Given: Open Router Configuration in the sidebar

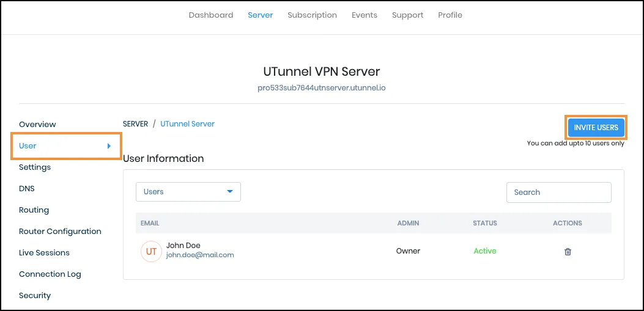Looking at the screenshot, I should pyautogui.click(x=60, y=231).
